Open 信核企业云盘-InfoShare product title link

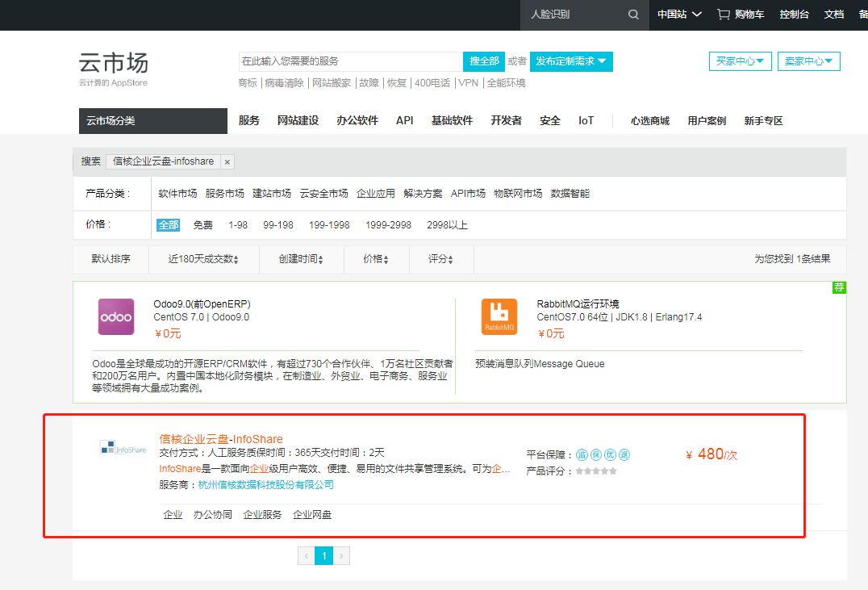coord(221,439)
